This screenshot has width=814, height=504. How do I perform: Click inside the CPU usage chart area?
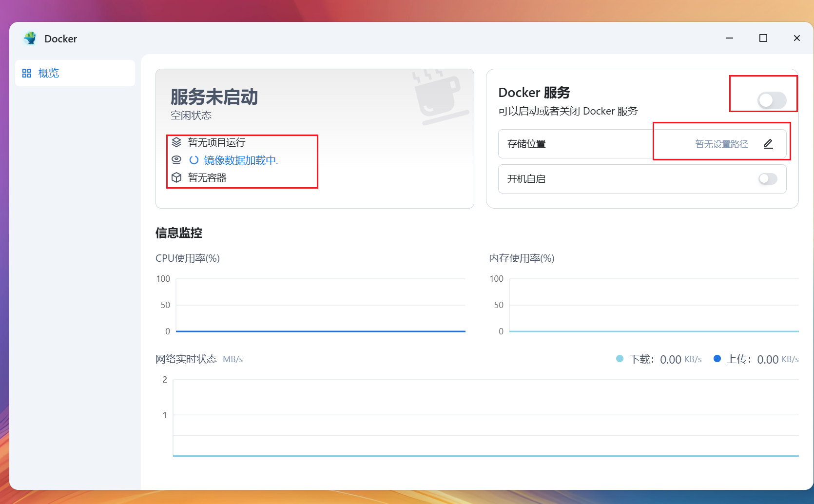click(321, 305)
